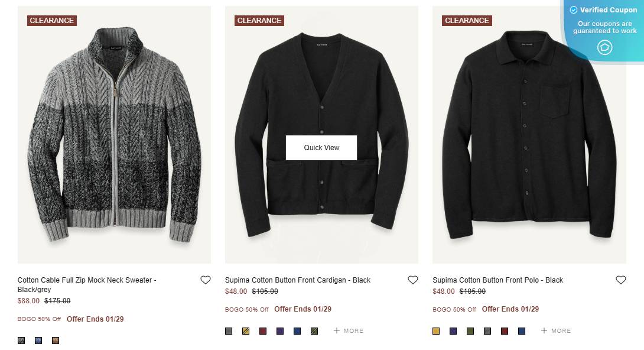This screenshot has width=644, height=350.
Task: Open Supima Cotton Button Front Polo link
Action: click(497, 280)
